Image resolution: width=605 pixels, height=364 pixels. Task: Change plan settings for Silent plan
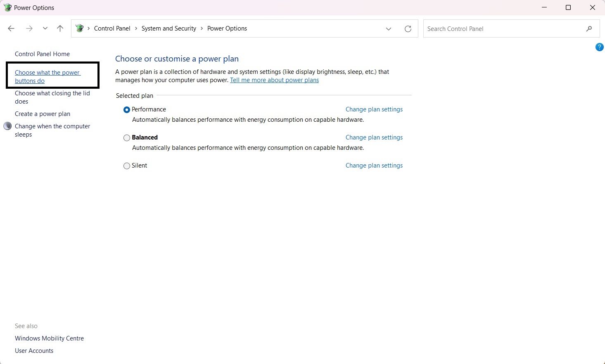pyautogui.click(x=374, y=165)
